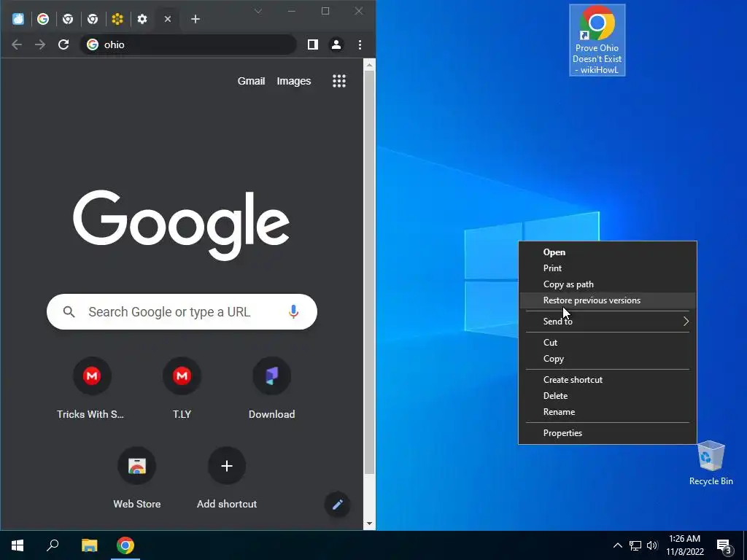The image size is (747, 560).
Task: Click the address bar containing ohio
Action: click(188, 44)
